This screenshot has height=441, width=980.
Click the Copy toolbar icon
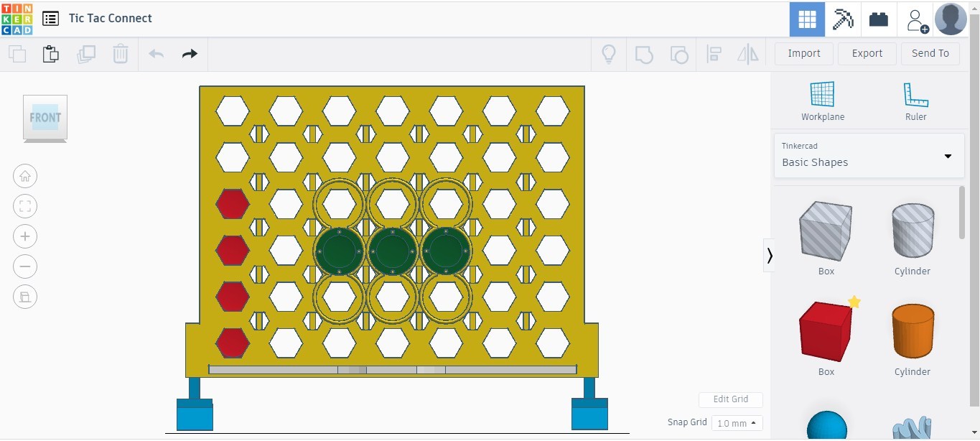(17, 54)
